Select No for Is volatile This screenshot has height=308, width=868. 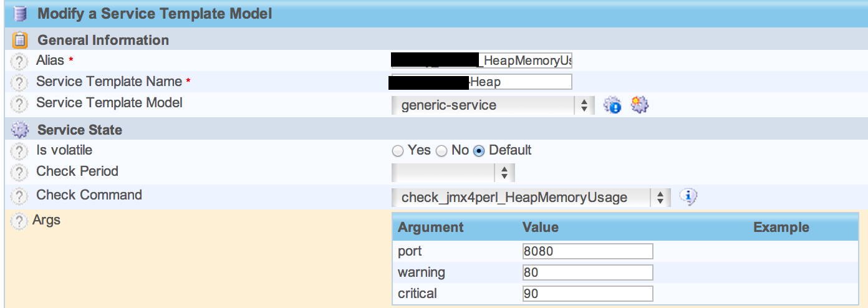tap(441, 151)
